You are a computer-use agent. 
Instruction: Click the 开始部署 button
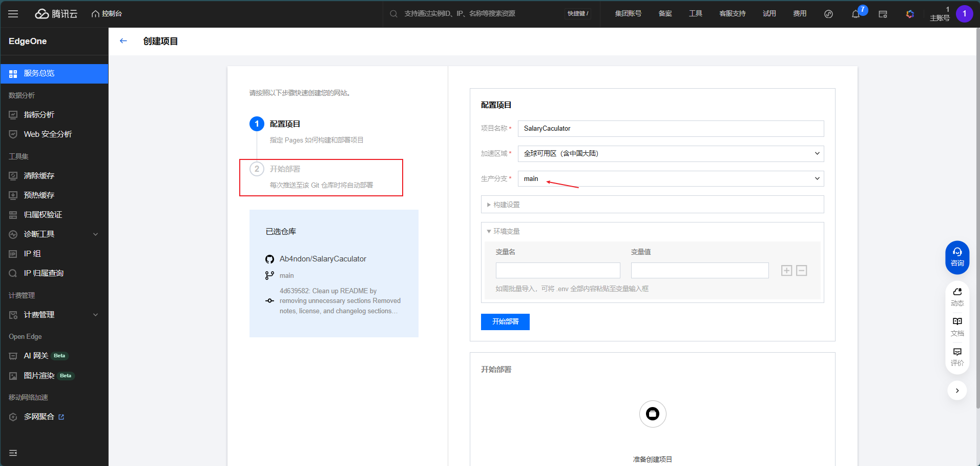(505, 322)
